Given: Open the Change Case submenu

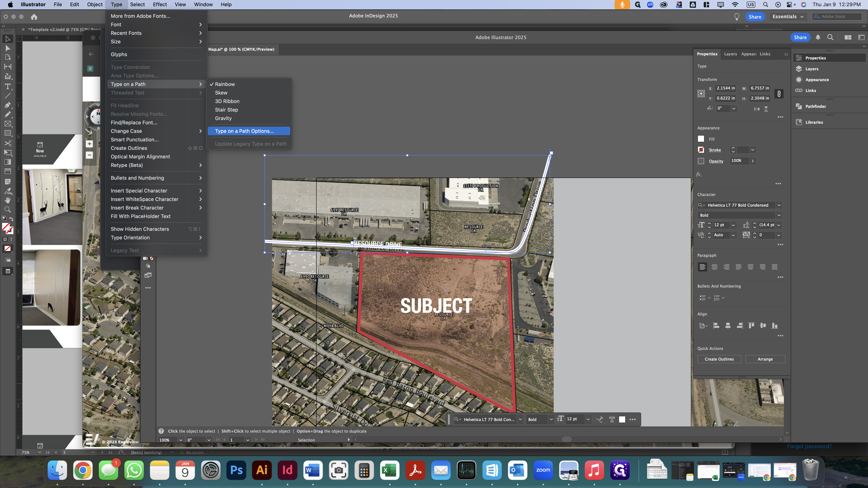Looking at the screenshot, I should point(156,131).
